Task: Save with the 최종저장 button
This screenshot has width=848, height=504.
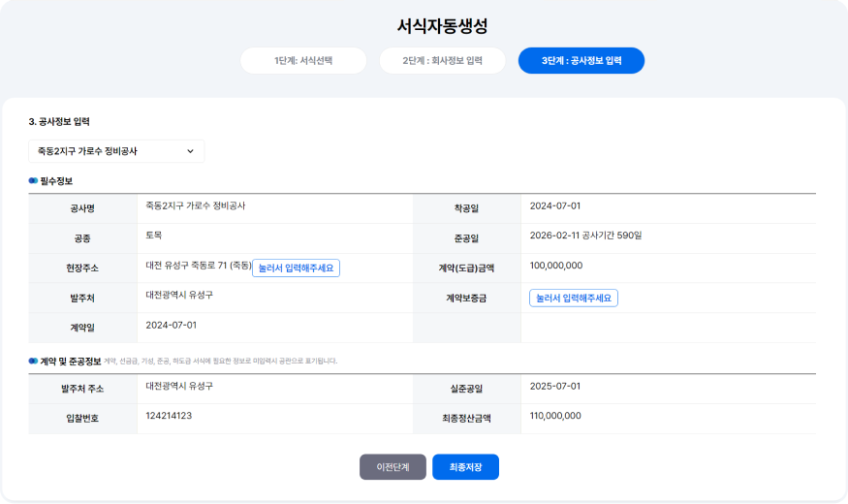Action: pos(465,467)
